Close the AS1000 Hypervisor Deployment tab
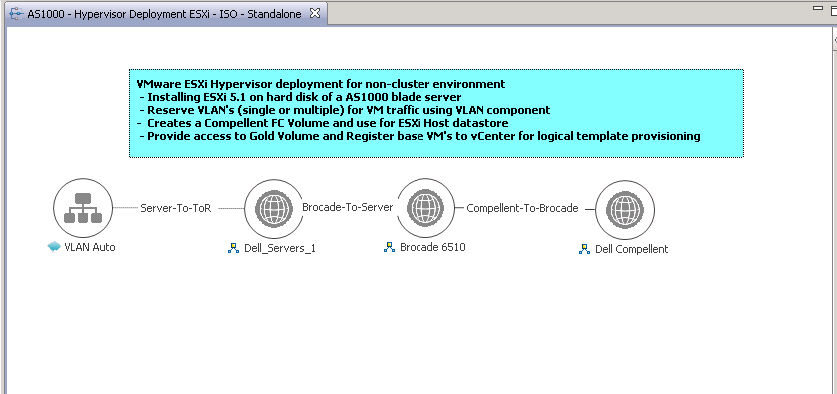This screenshot has height=394, width=837. coord(315,14)
